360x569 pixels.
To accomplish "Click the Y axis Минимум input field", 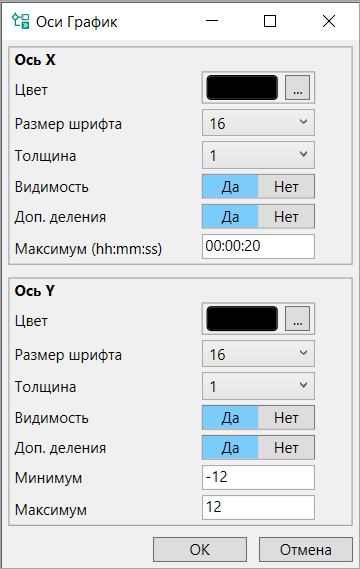I will pyautogui.click(x=258, y=477).
